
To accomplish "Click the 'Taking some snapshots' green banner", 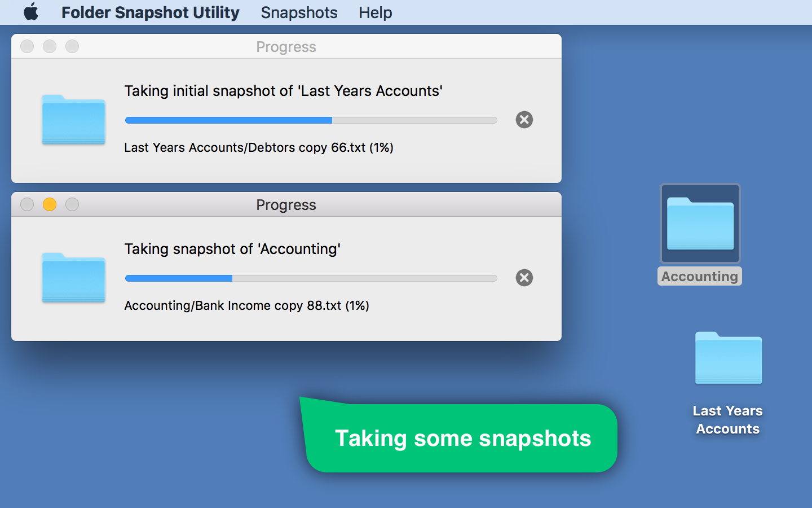I will click(x=462, y=439).
